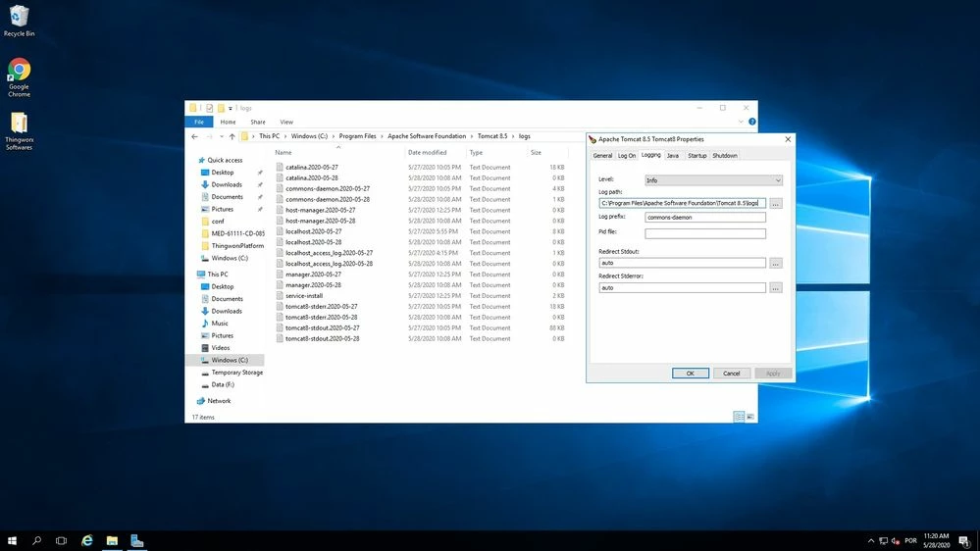Click Cancel in Tomcat Properties dialog

(731, 374)
